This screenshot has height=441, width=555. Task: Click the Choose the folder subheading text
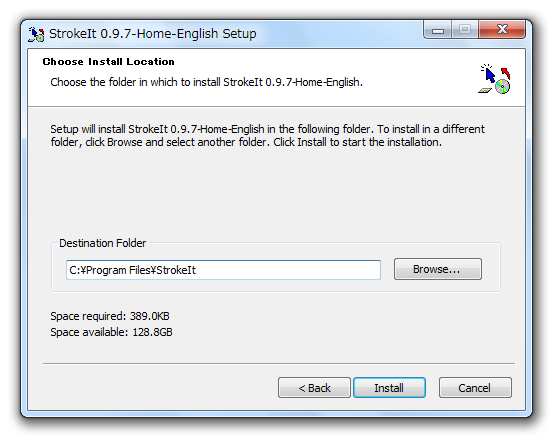[206, 82]
